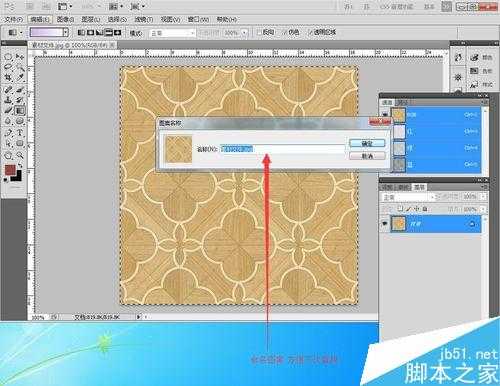Open the History panel dock icon

pyautogui.click(x=458, y=58)
